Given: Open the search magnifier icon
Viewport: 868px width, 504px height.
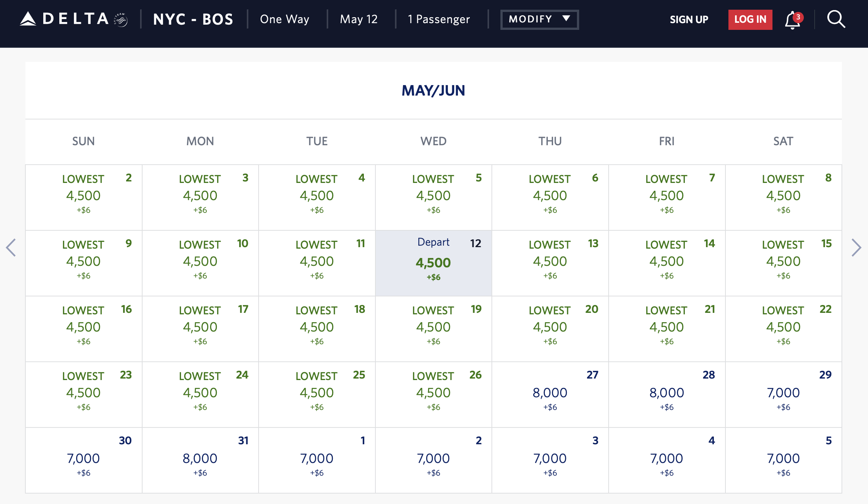Looking at the screenshot, I should 836,19.
